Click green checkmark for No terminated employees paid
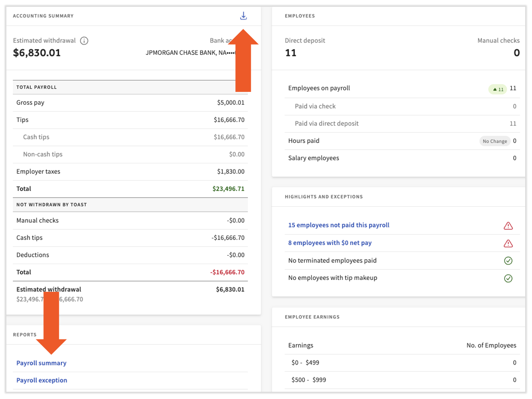This screenshot has height=399, width=532. (x=508, y=261)
